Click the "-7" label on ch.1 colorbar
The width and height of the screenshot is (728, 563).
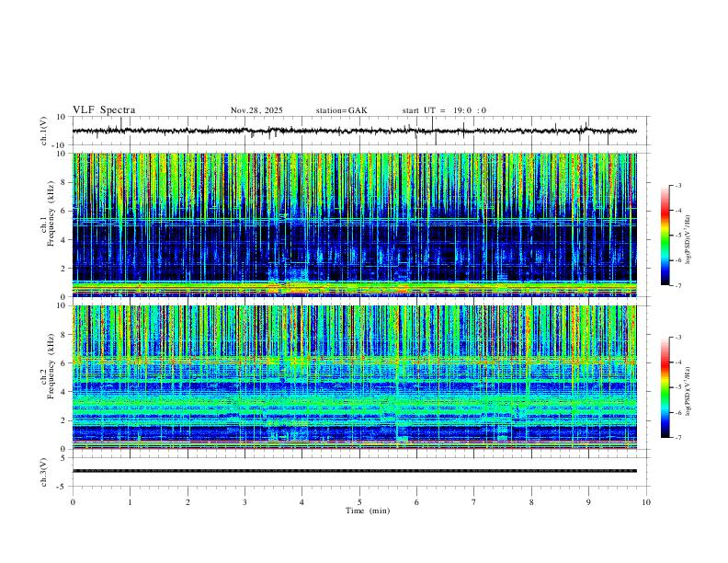pos(677,285)
